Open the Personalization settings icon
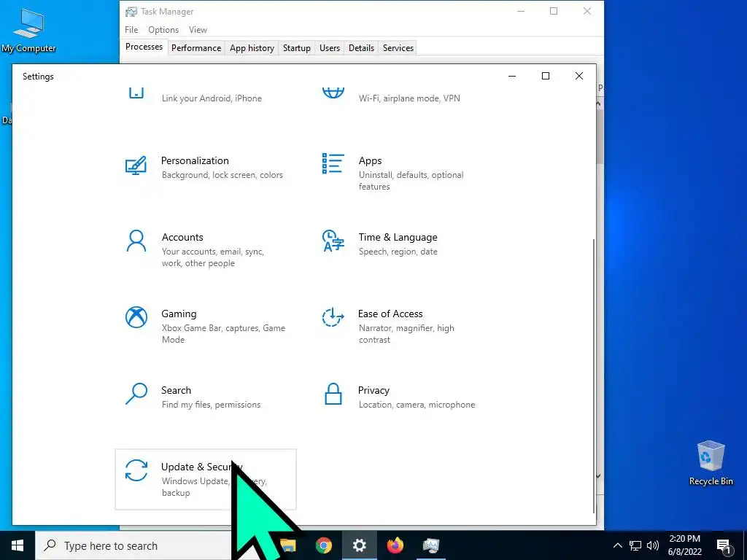This screenshot has width=747, height=560. pyautogui.click(x=136, y=166)
